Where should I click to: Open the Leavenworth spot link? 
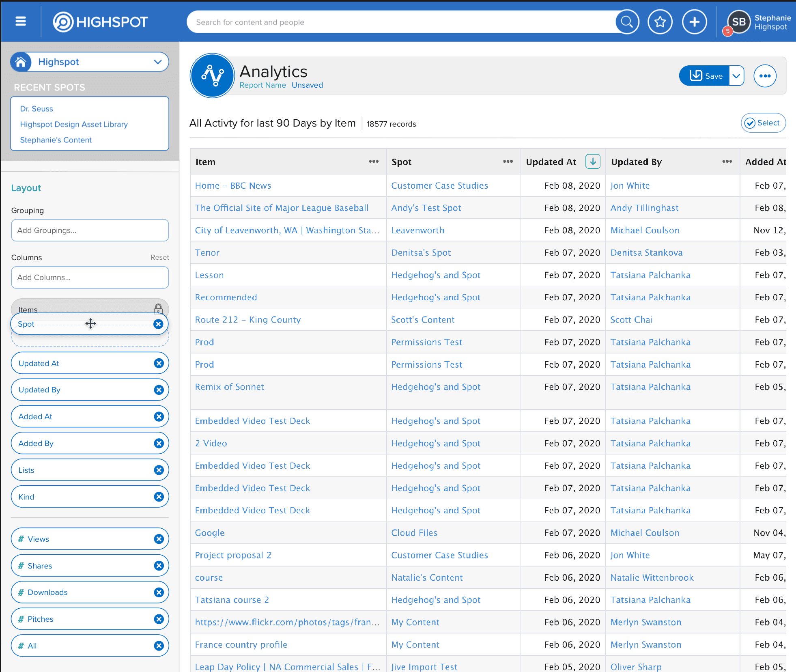(418, 230)
